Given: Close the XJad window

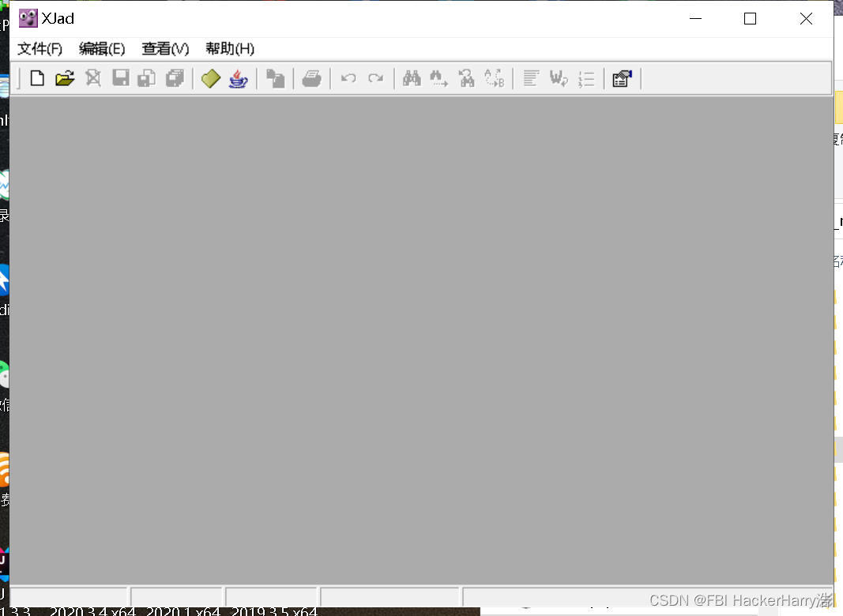Looking at the screenshot, I should click(x=806, y=19).
